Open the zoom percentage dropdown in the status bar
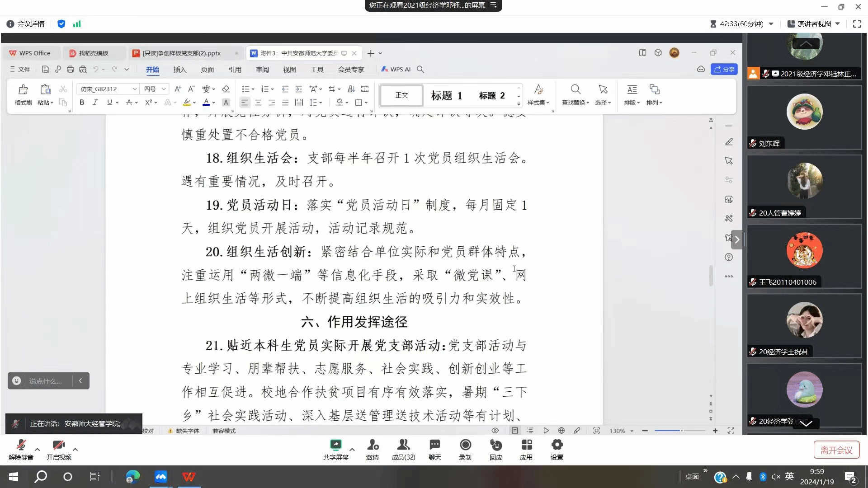The height and width of the screenshot is (488, 868). pos(621,431)
